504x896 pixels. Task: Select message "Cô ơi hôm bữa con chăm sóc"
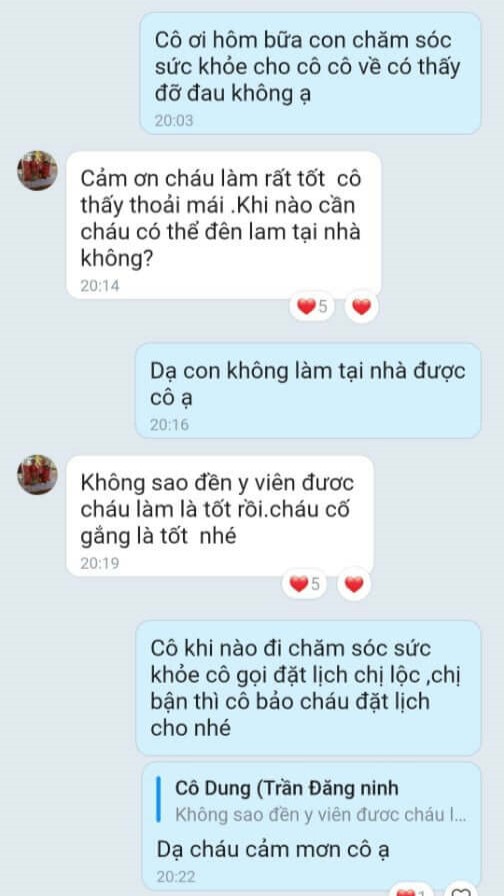click(x=310, y=73)
